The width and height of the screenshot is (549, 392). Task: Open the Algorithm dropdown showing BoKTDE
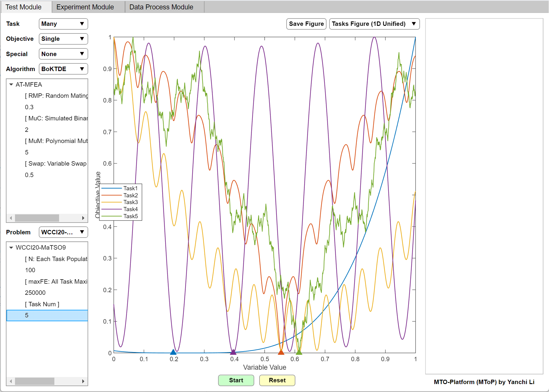click(x=63, y=69)
